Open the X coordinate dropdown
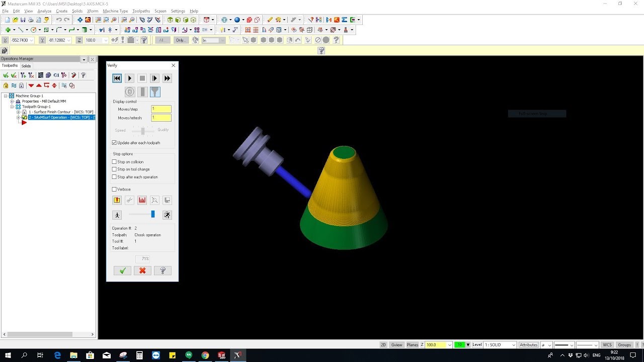This screenshot has height=362, width=644. coord(32,40)
